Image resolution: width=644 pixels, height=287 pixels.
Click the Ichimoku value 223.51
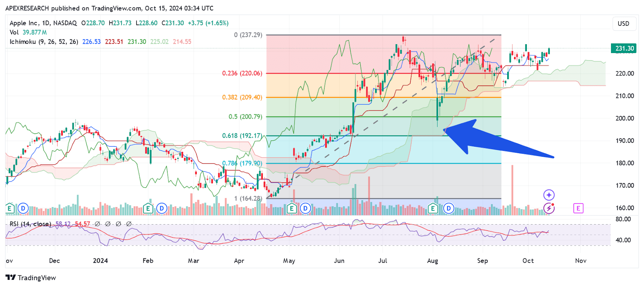point(114,41)
